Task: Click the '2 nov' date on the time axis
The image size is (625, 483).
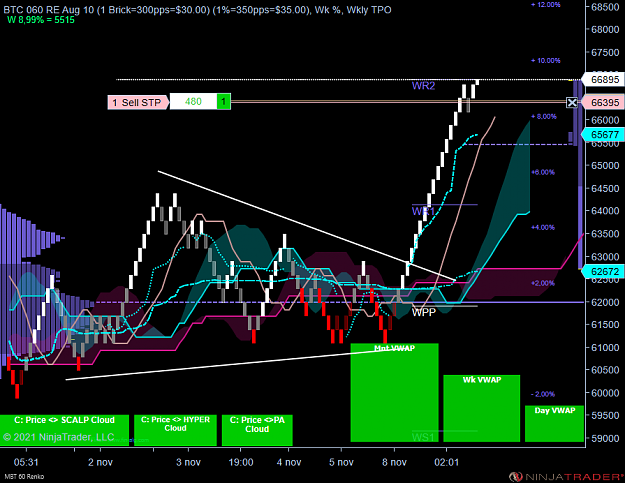Action: (x=100, y=462)
